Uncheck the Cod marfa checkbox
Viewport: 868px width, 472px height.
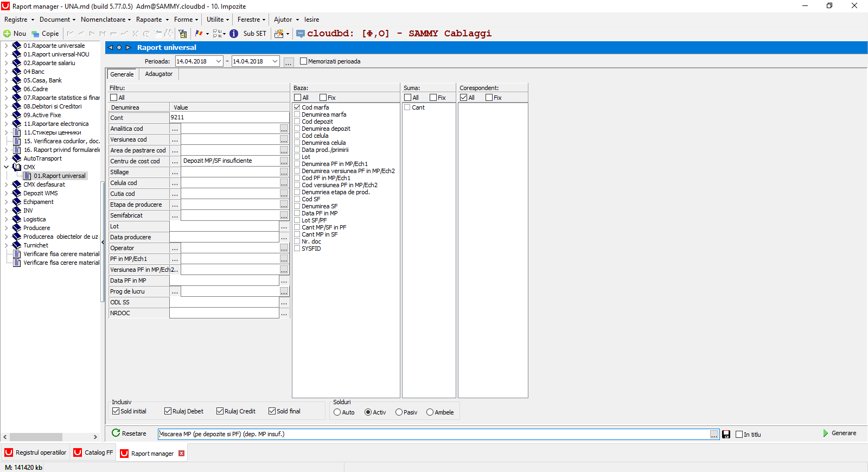(x=297, y=107)
